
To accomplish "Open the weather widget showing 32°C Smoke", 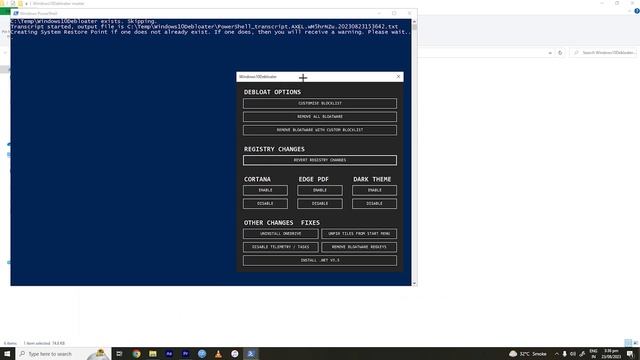I will pos(528,354).
